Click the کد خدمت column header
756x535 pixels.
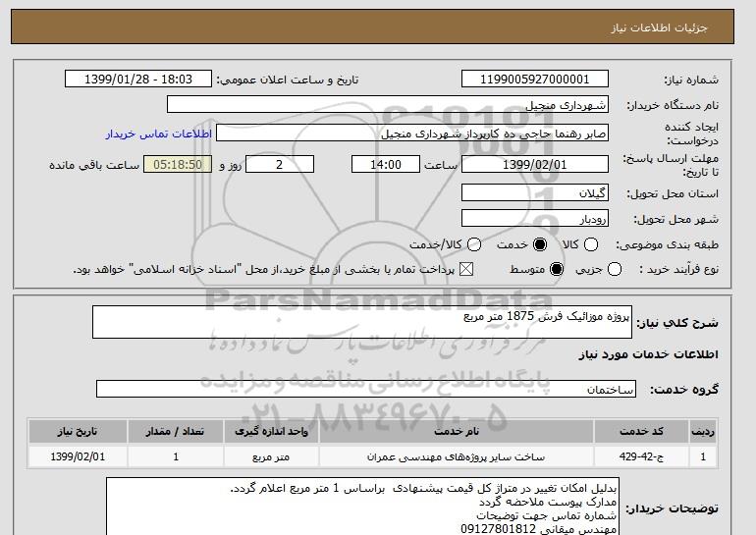641,431
